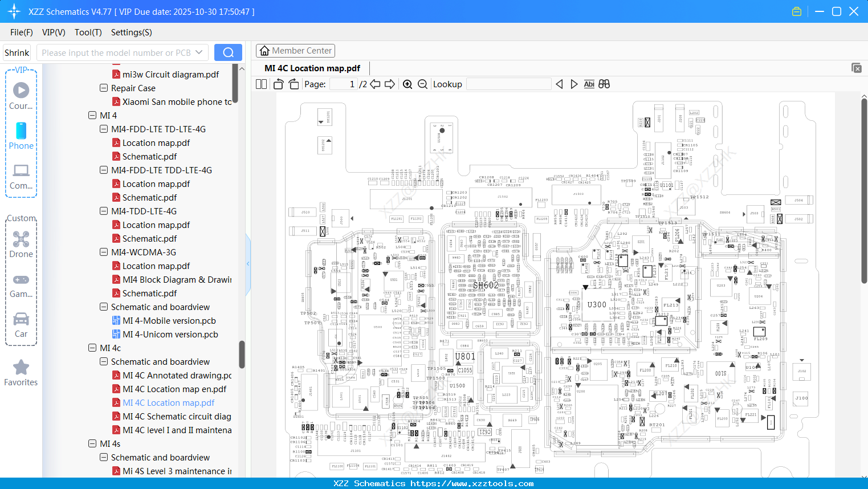Open the Favorites panel
Image resolution: width=868 pixels, height=489 pixels.
21,373
